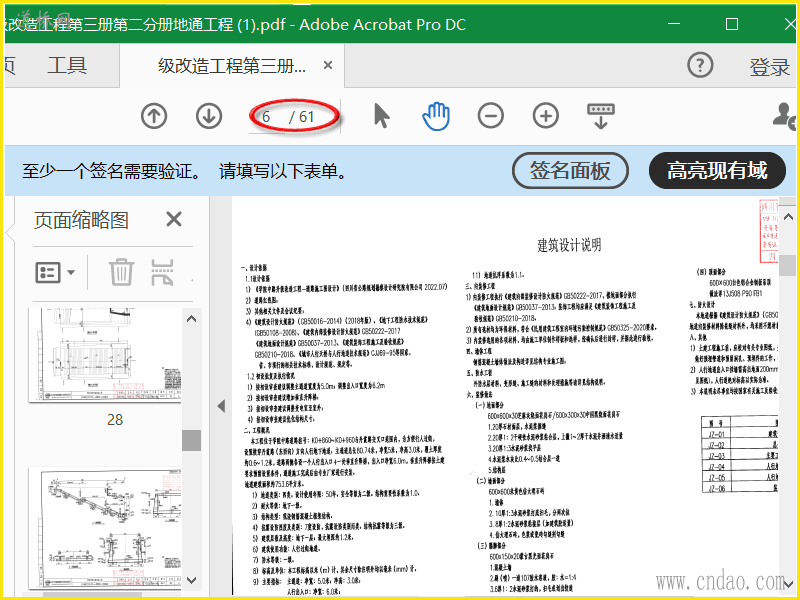Screen dimensions: 800x600
Task: Open the share with others icon
Action: 785,116
